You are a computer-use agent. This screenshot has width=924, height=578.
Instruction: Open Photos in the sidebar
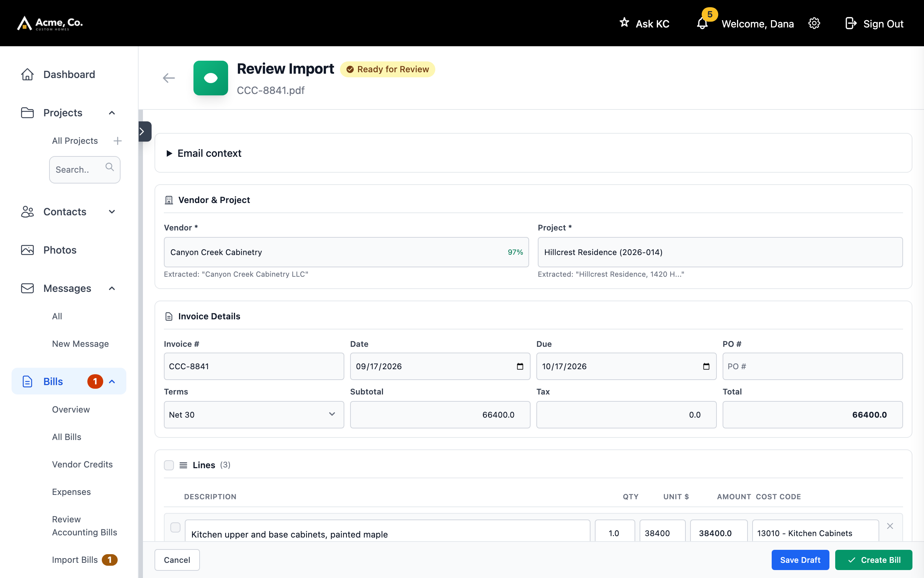(x=60, y=250)
